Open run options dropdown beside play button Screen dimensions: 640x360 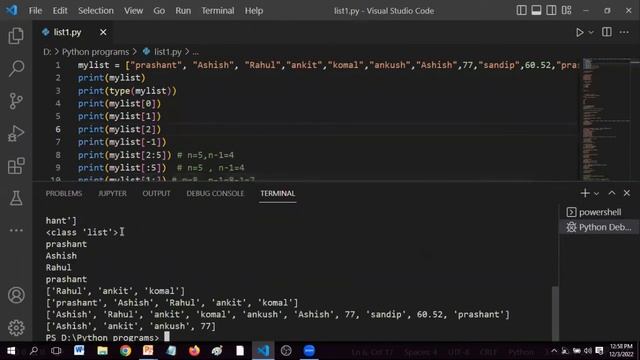click(x=591, y=32)
